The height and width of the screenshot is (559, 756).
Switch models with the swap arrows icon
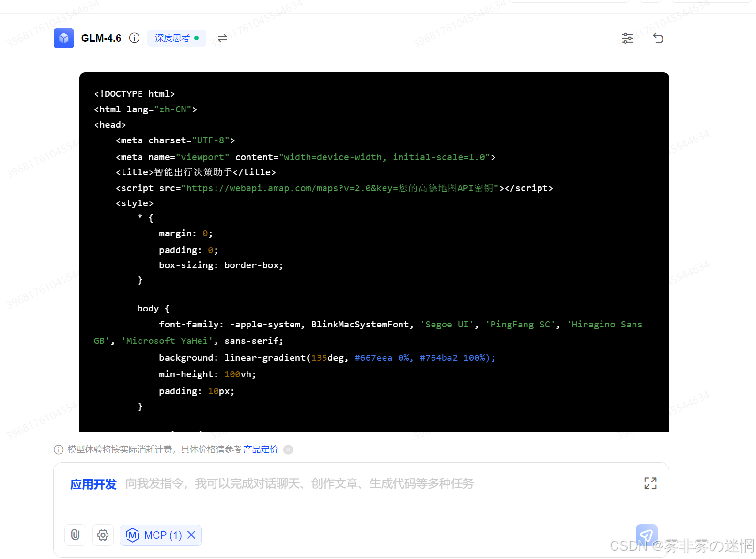[x=222, y=38]
